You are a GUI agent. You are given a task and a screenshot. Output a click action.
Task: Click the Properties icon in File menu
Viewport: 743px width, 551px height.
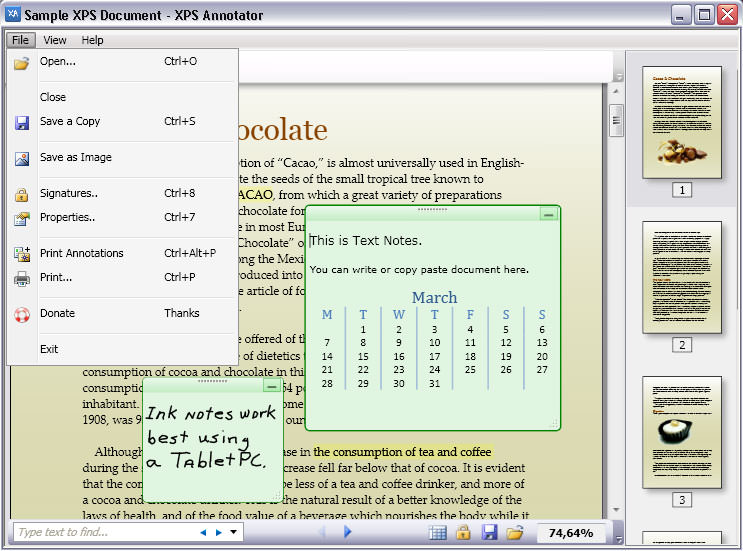[x=22, y=218]
